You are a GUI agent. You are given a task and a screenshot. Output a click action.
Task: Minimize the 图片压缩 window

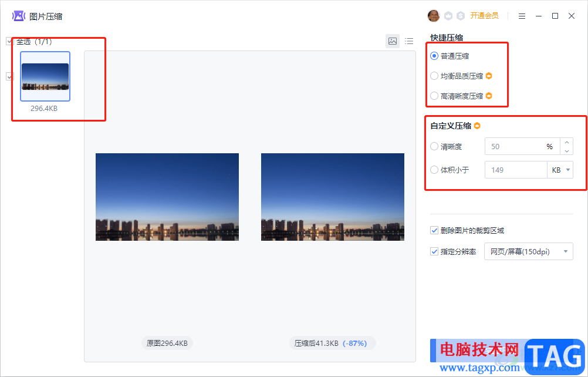point(539,16)
